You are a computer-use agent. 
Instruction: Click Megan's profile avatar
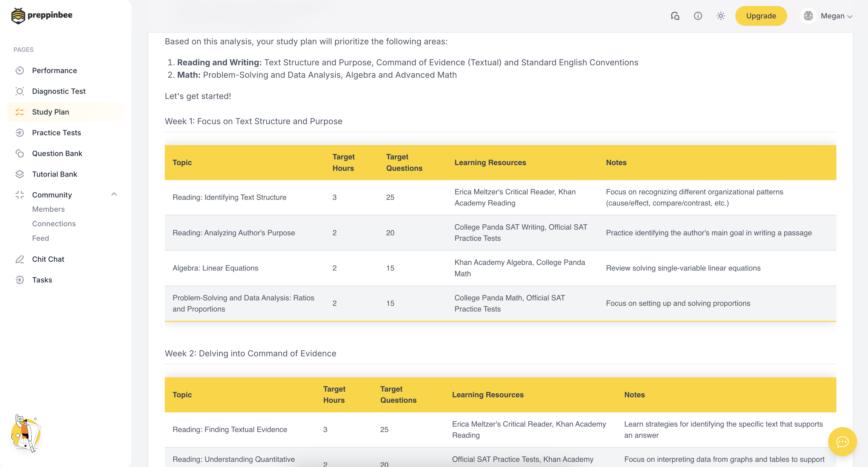(x=808, y=16)
